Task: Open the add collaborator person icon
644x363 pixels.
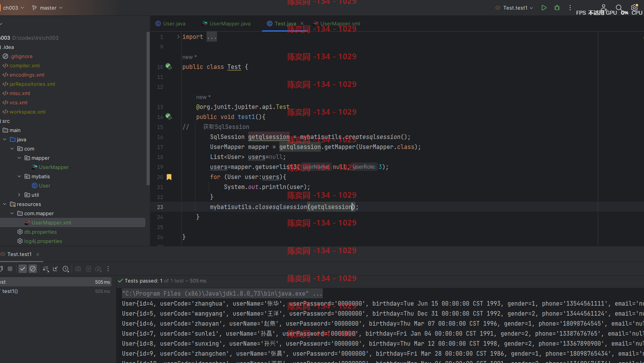Action: pos(604,8)
